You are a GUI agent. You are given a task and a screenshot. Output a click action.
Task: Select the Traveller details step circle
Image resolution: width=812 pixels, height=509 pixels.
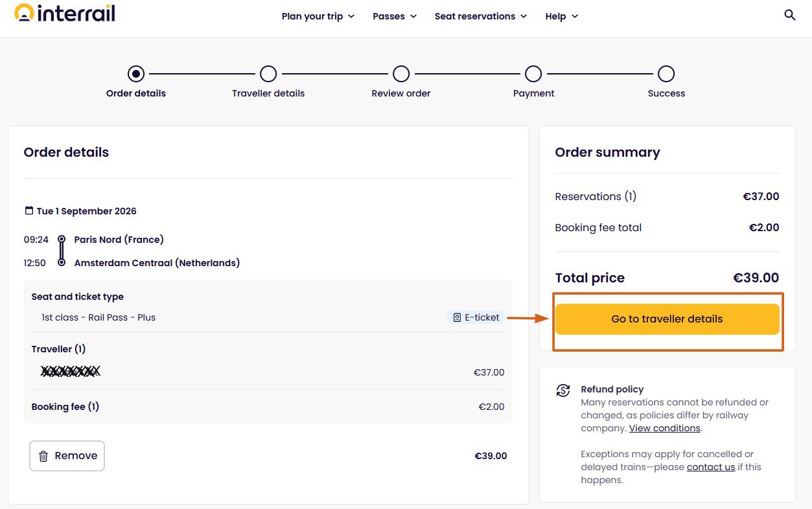pos(268,74)
